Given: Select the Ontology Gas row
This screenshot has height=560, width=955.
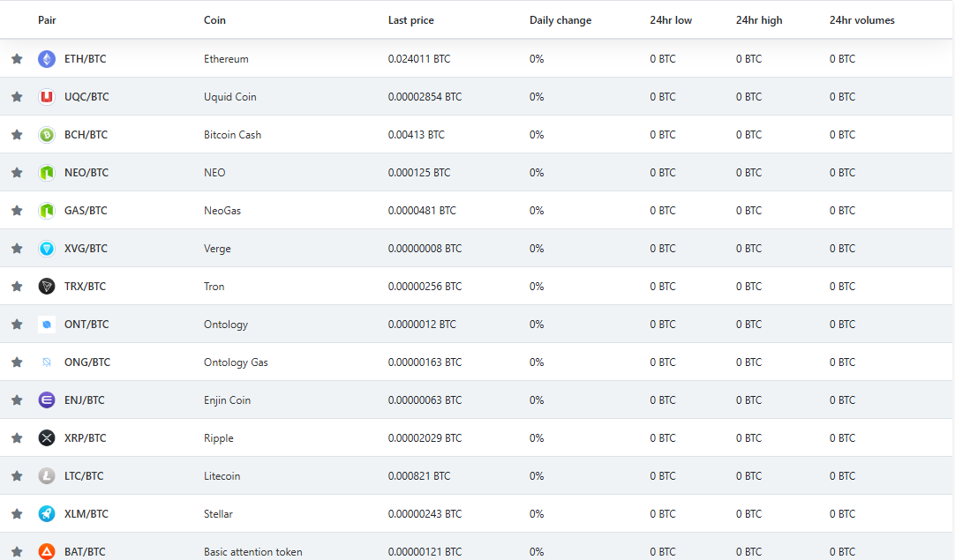Looking at the screenshot, I should tap(236, 362).
